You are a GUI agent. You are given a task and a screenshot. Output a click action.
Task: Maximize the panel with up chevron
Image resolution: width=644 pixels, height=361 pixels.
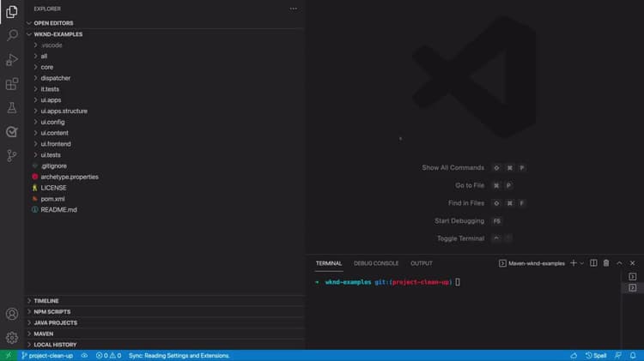point(619,263)
